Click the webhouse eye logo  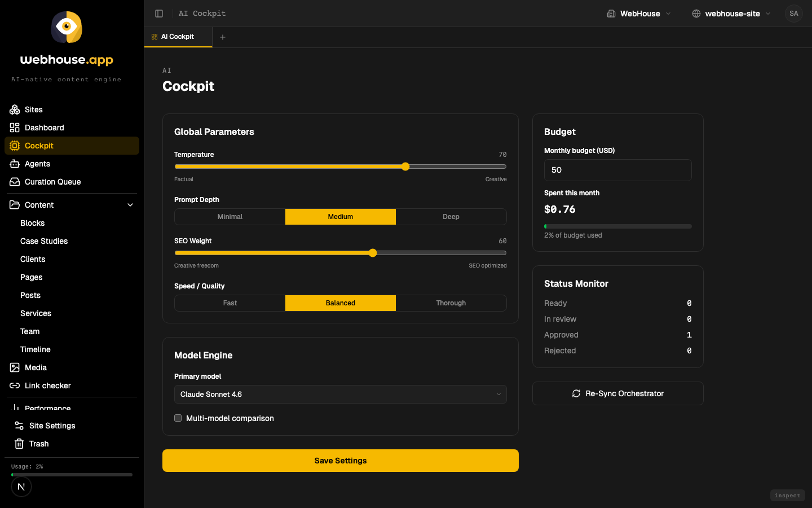pos(67,27)
